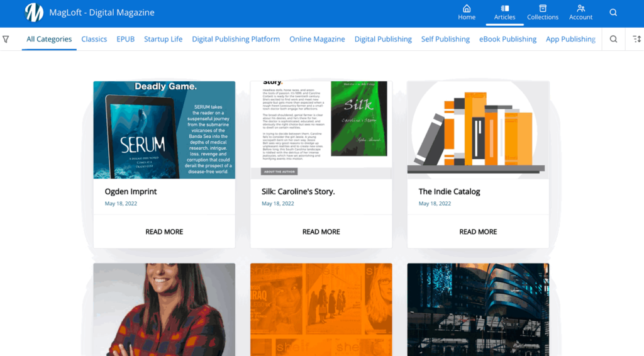Click the MagLoft - Digital Magazine title
This screenshot has height=356, width=644.
click(x=102, y=13)
